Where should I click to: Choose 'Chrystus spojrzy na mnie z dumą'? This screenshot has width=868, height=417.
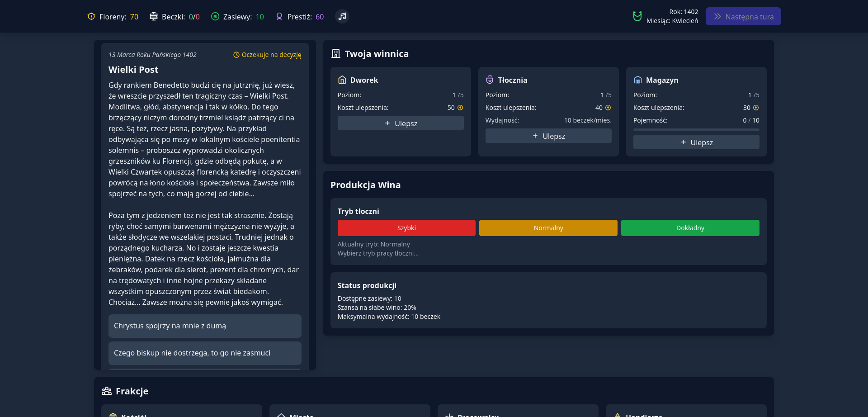[x=205, y=326]
